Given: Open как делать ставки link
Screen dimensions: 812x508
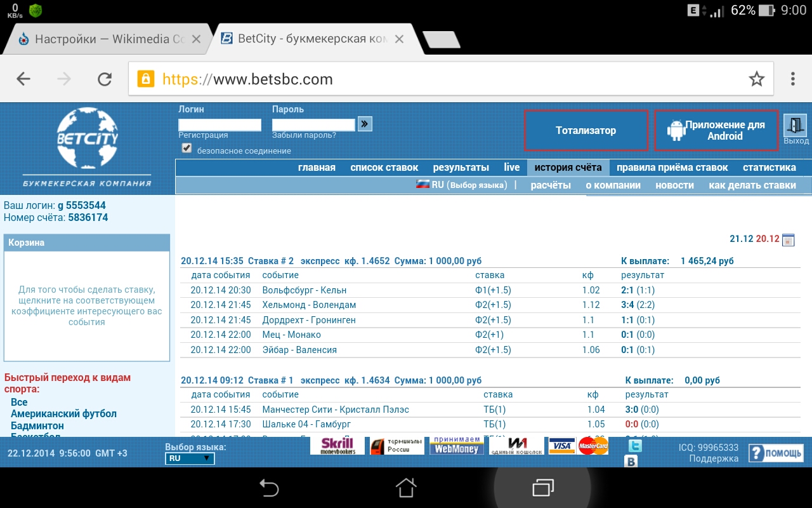Looking at the screenshot, I should pyautogui.click(x=752, y=185).
